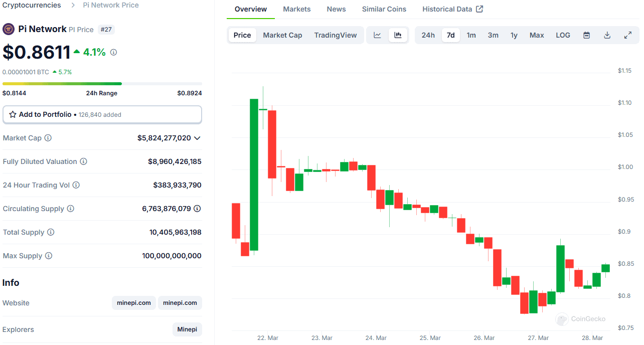Switch chart to Market Cap
Screen dimensions: 644x345
click(x=282, y=35)
